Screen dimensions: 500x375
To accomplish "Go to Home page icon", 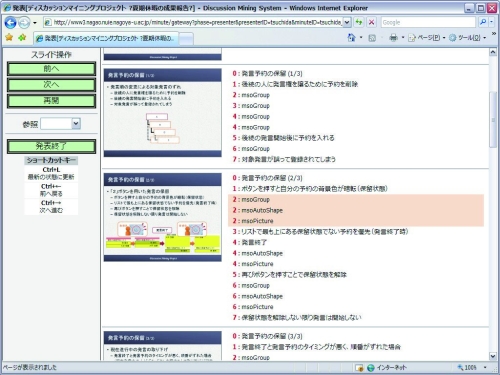I will [351, 37].
